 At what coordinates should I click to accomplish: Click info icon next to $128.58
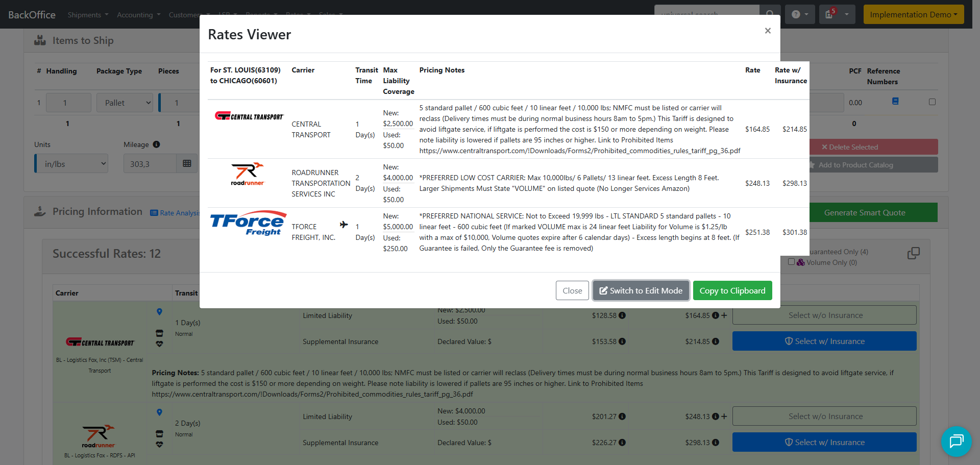click(x=622, y=315)
